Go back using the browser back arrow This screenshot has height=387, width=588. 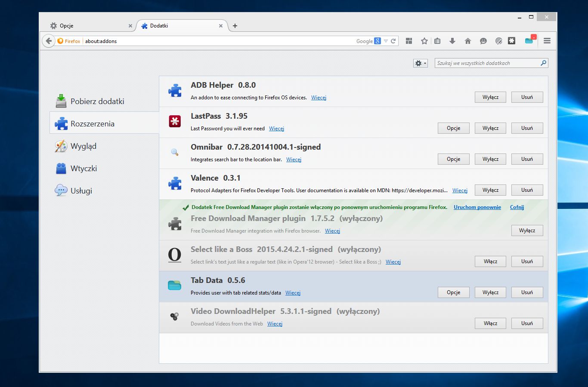[49, 41]
